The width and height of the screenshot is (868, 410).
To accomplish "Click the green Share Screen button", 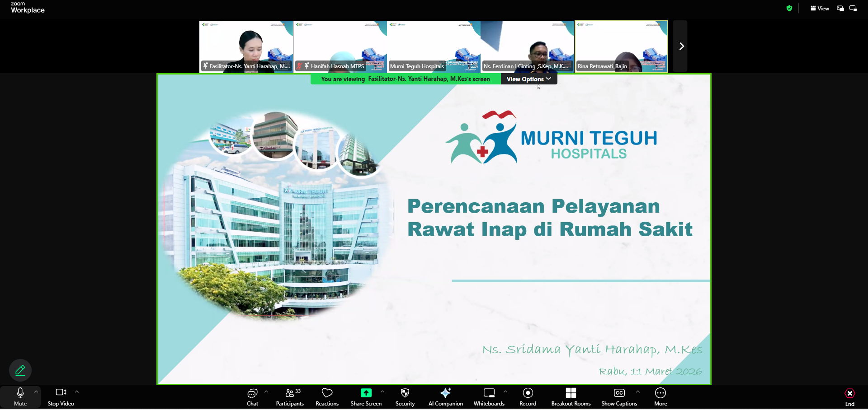I will click(x=366, y=397).
